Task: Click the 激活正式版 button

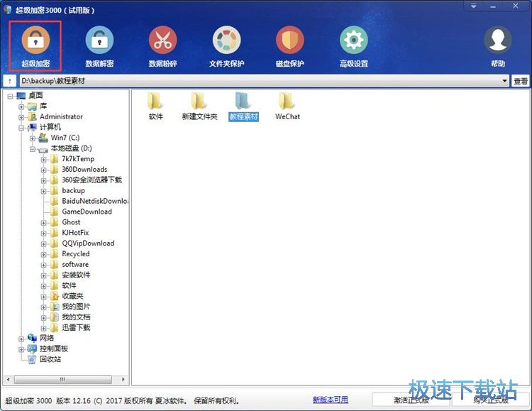Action: pos(411,400)
